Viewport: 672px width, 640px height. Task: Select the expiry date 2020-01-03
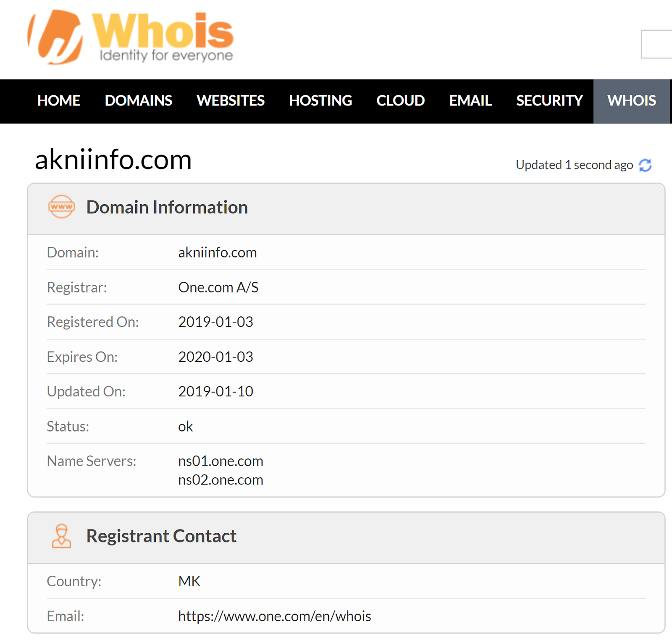tap(216, 357)
